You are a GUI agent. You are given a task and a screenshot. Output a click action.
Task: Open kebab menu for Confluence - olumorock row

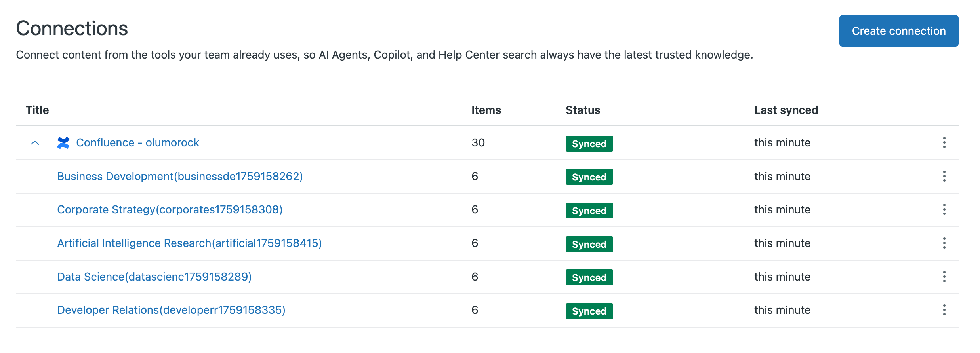944,142
